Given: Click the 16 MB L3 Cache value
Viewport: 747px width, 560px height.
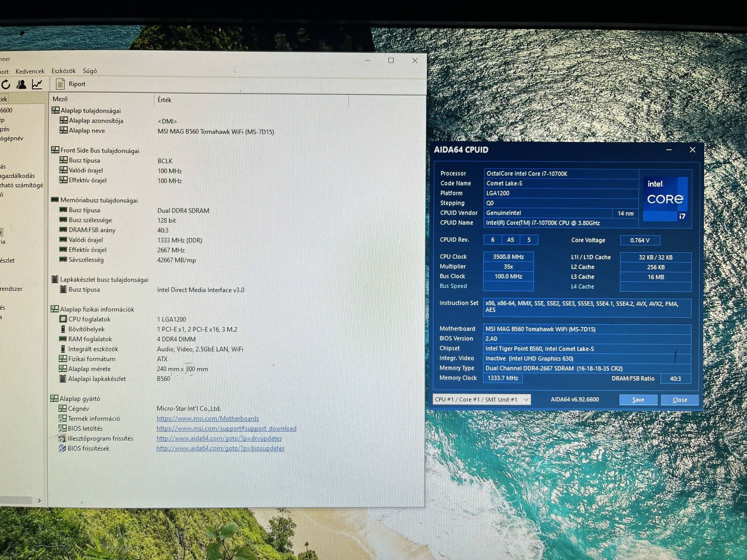Looking at the screenshot, I should coord(656,277).
